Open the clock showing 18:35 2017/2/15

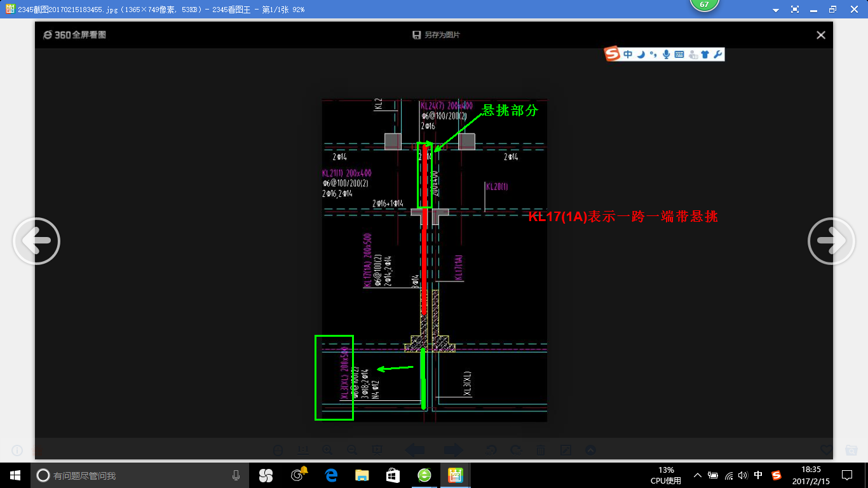coord(811,475)
